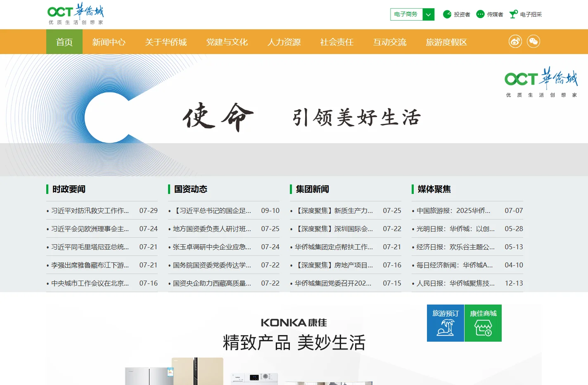The width and height of the screenshot is (588, 385).
Task: Open the 媒体聚焦 section heading
Action: click(434, 189)
